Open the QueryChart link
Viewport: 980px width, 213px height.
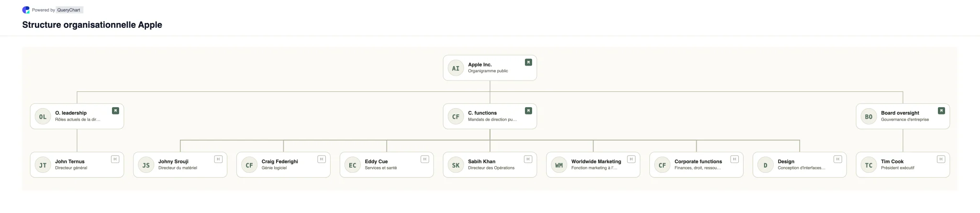(69, 10)
